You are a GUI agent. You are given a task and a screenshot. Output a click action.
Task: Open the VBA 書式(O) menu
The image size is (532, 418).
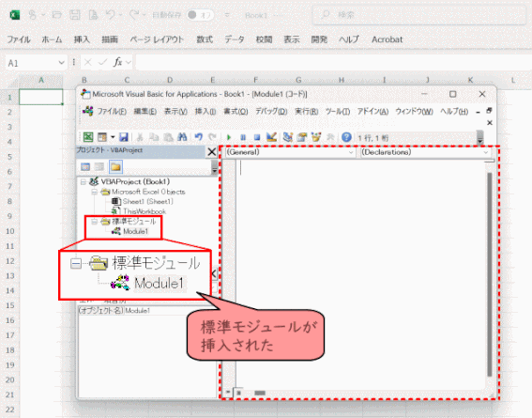[x=236, y=112]
